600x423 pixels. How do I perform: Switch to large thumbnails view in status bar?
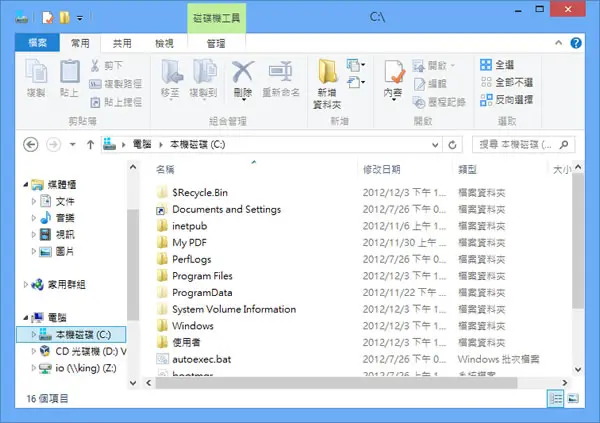[x=573, y=399]
